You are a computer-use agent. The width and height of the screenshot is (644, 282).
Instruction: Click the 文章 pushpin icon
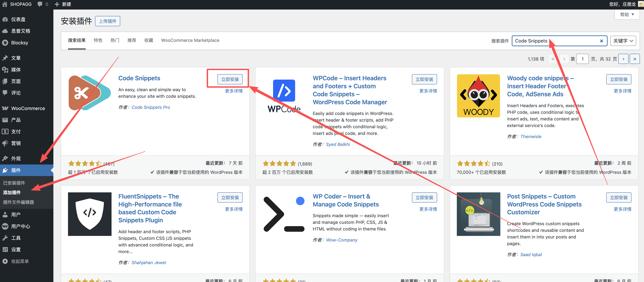click(5, 58)
